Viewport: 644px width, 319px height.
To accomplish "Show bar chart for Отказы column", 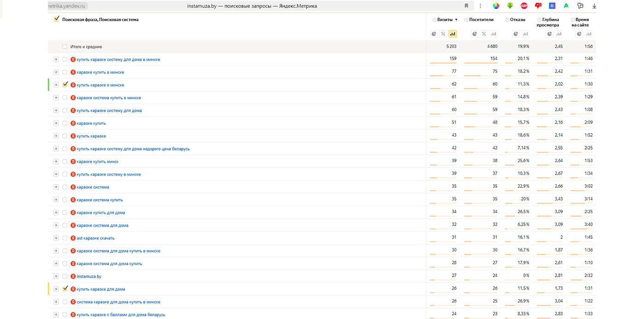I will 525,34.
